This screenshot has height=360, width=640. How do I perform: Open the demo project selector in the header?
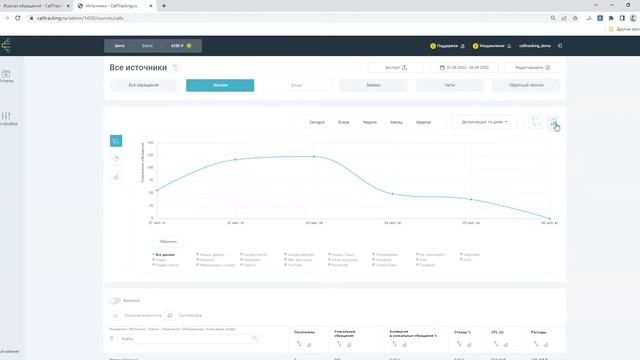click(120, 46)
